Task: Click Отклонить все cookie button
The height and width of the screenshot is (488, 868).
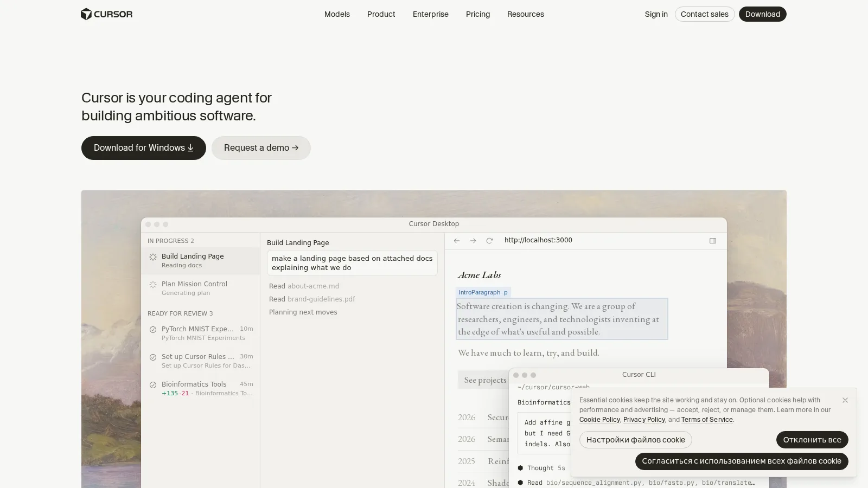Action: point(812,440)
